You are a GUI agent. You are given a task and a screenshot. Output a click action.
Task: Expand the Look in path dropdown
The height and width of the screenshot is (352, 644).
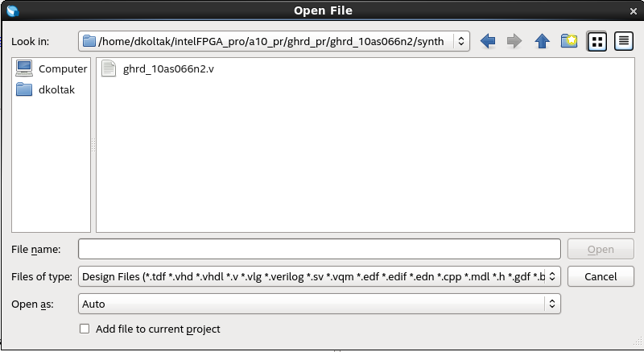click(460, 41)
